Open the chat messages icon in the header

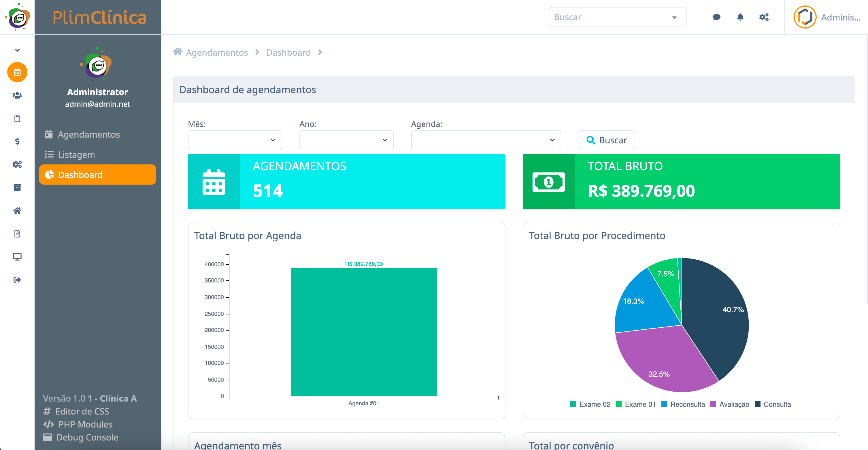pyautogui.click(x=716, y=17)
